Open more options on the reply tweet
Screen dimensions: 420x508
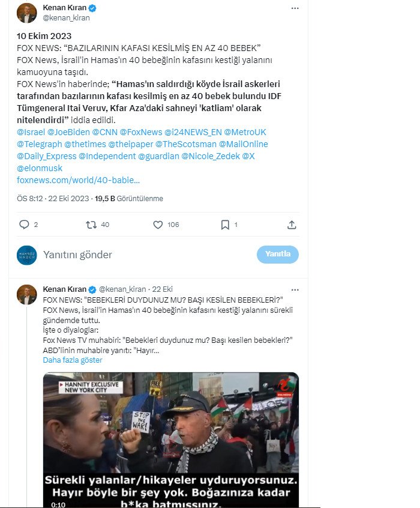pos(295,289)
